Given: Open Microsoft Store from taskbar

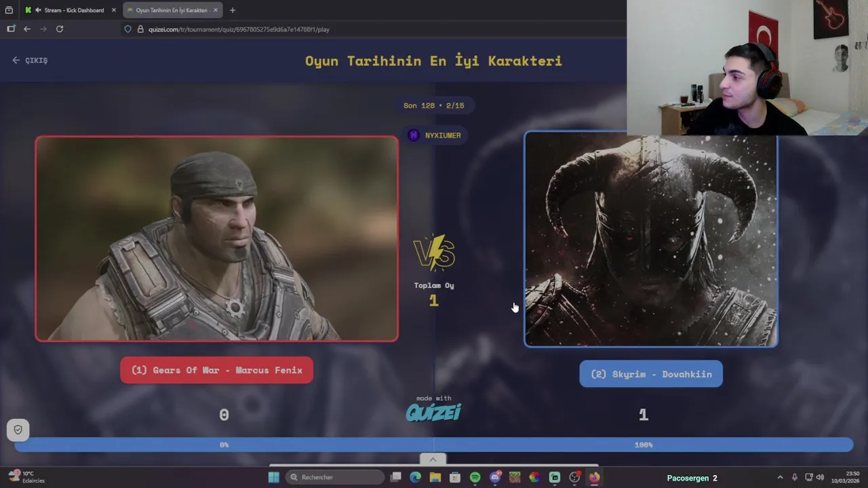Looking at the screenshot, I should coord(455,477).
